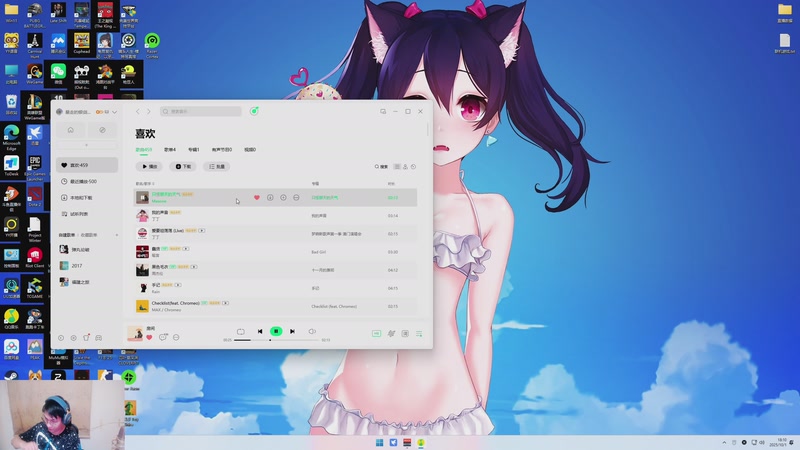Add a new playlist with plus icon
This screenshot has width=800, height=450.
[x=116, y=235]
